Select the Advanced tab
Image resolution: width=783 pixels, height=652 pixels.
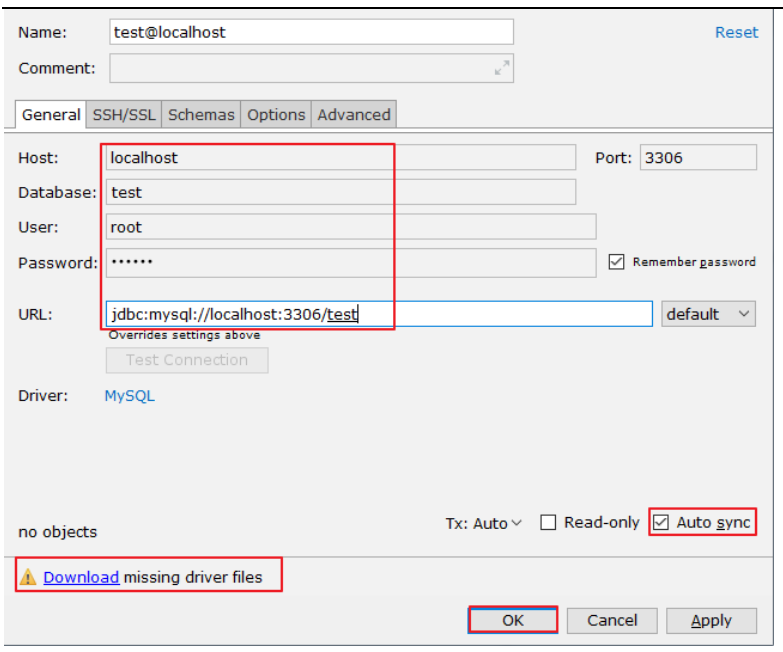pos(354,115)
